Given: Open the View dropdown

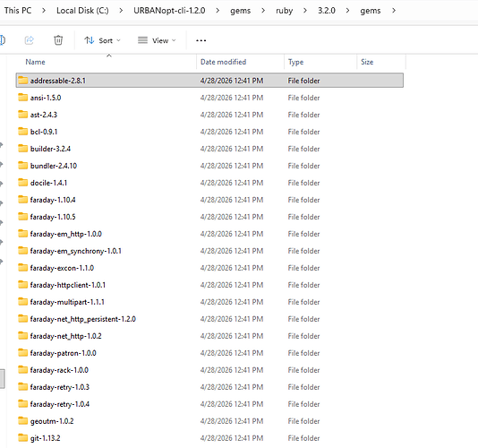Looking at the screenshot, I should coord(157,40).
